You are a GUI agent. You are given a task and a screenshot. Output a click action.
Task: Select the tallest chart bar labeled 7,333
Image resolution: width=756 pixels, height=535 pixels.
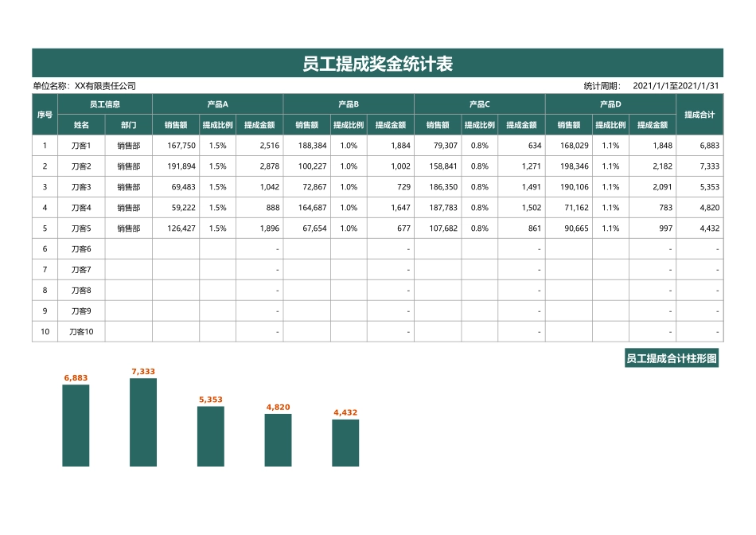(142, 422)
